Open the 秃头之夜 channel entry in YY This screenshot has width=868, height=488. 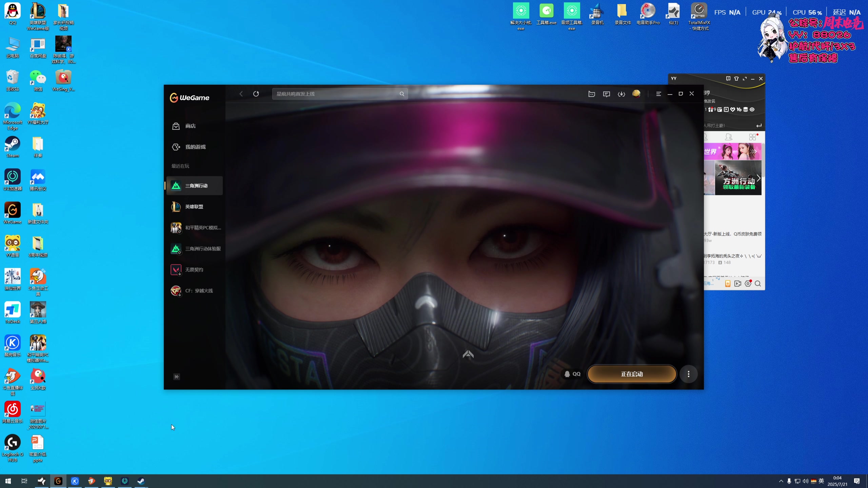point(733,259)
